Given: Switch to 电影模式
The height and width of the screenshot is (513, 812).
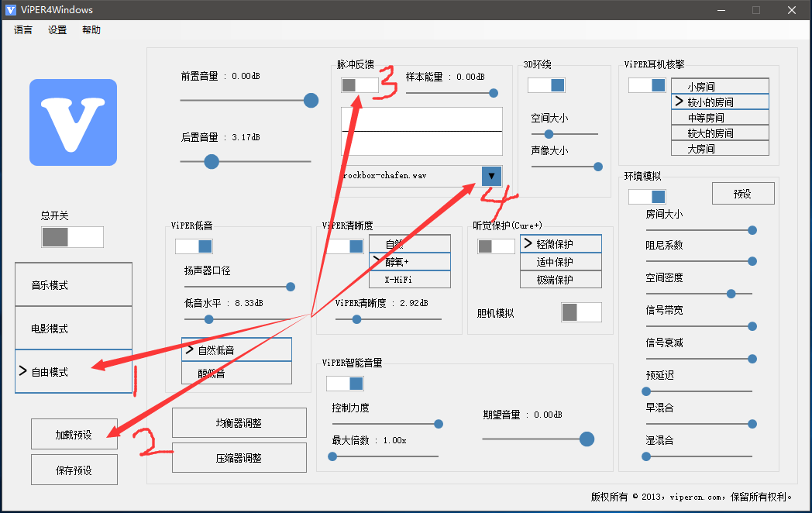Looking at the screenshot, I should 74,328.
